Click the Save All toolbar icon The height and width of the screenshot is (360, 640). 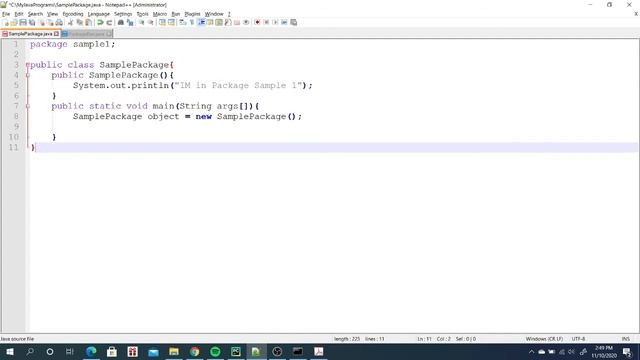tap(32, 22)
